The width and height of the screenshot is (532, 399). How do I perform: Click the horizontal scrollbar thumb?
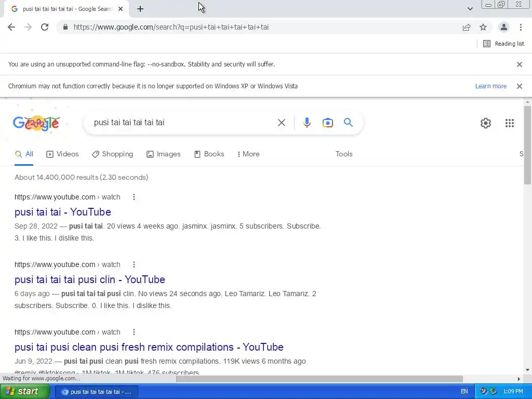pyautogui.click(x=320, y=379)
